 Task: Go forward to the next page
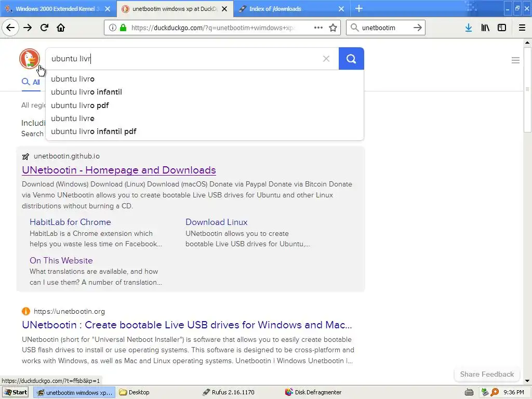click(28, 28)
